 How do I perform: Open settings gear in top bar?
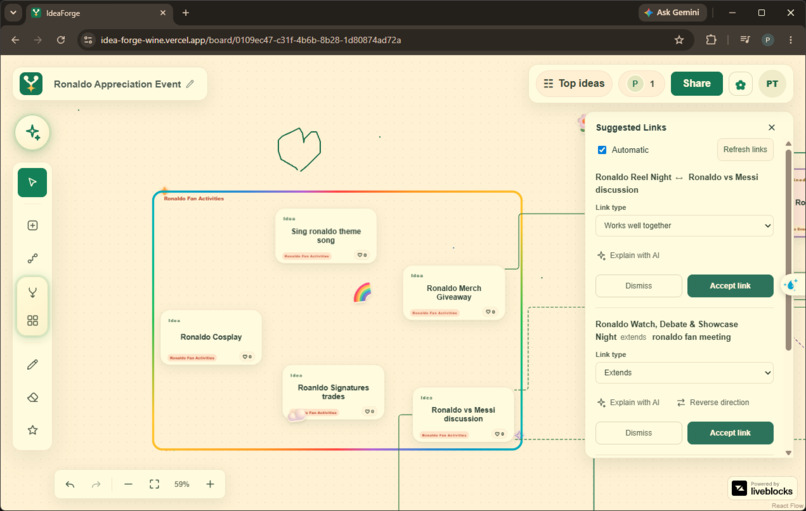(741, 84)
